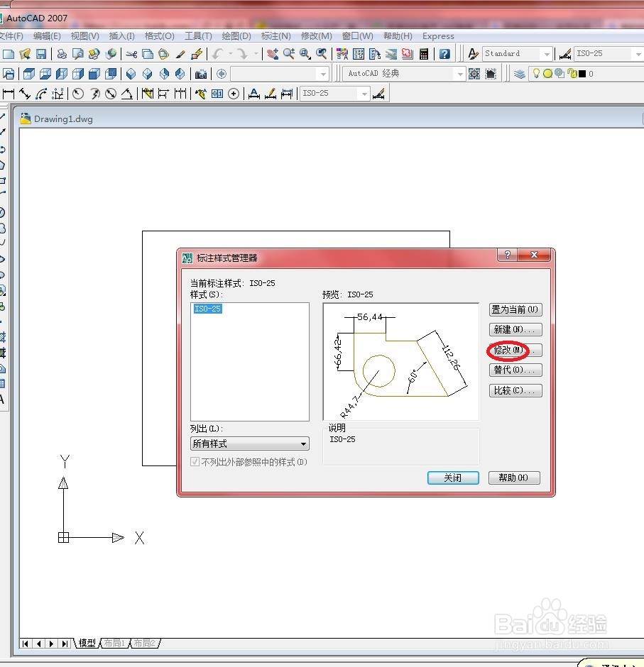Click the Cut scissors icon
Screen dimensions: 644x667
click(131, 54)
